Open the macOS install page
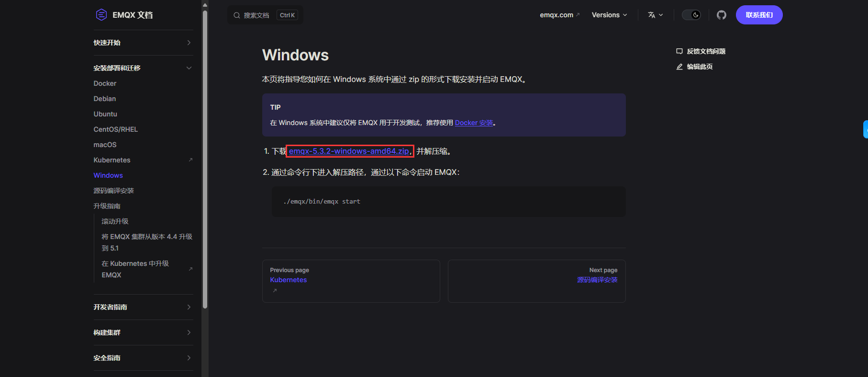Image resolution: width=868 pixels, height=377 pixels. tap(105, 145)
